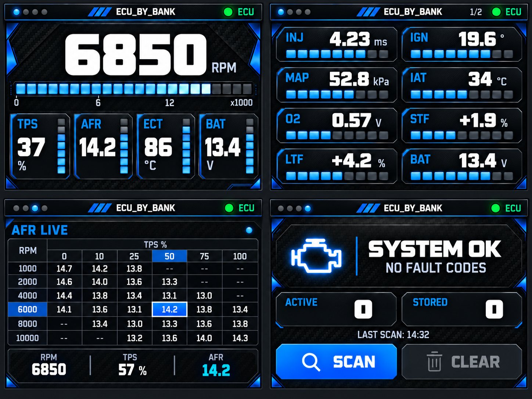Click the 14.7 cell in the 1000 RPM row

click(64, 269)
